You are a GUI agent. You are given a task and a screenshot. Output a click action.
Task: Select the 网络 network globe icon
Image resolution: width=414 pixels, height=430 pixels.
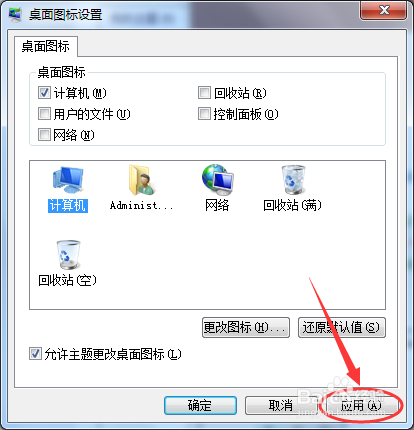[217, 180]
